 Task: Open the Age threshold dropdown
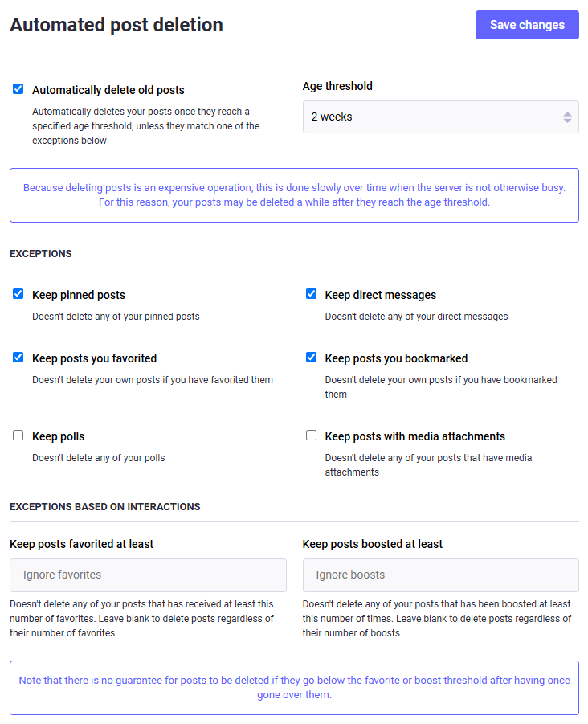tap(440, 117)
